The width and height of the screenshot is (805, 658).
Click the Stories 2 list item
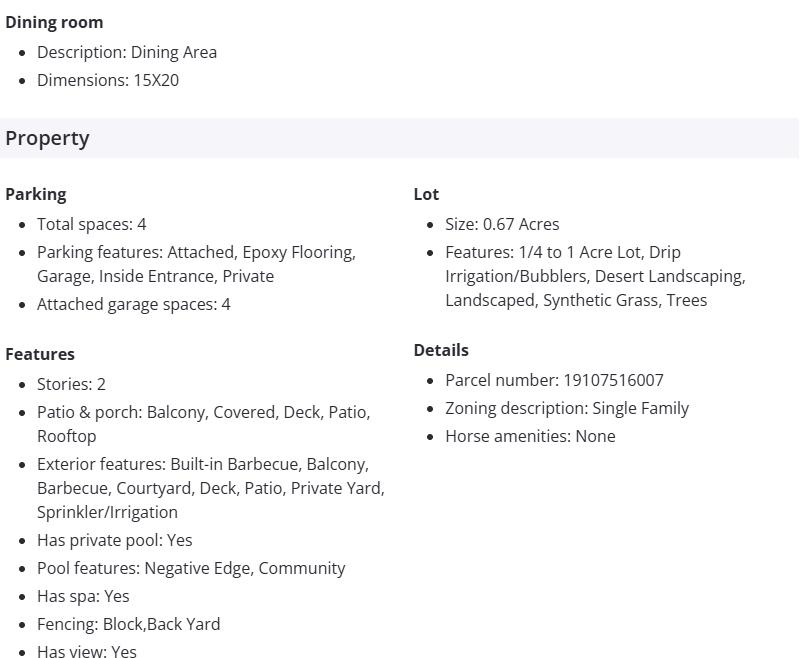coord(71,384)
